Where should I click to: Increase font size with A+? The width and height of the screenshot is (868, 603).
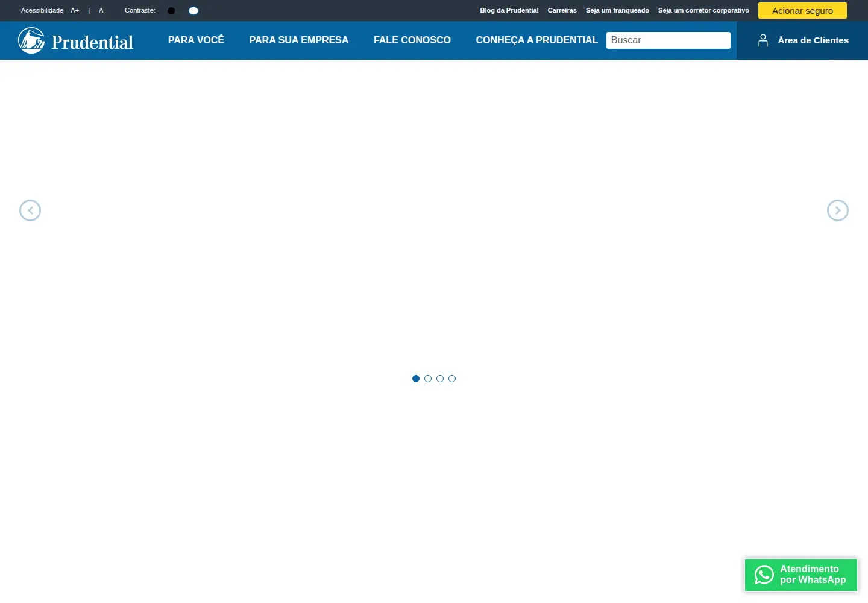[x=75, y=10]
